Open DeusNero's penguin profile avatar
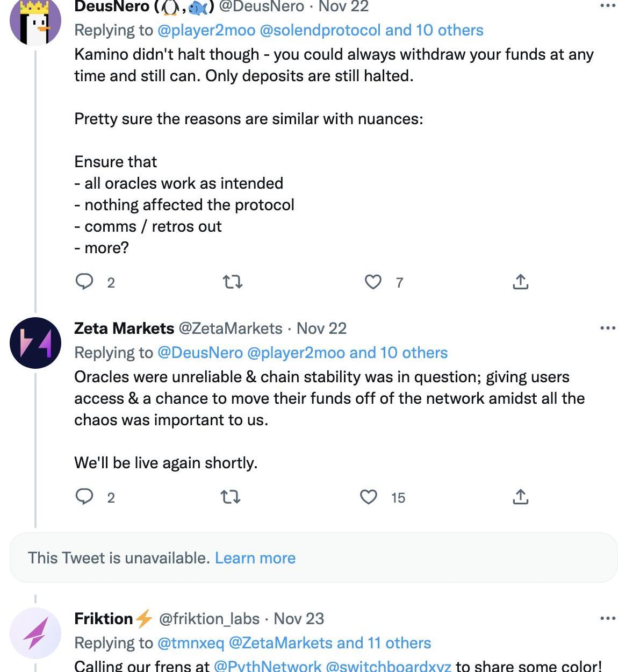The height and width of the screenshot is (672, 633). pos(35,22)
